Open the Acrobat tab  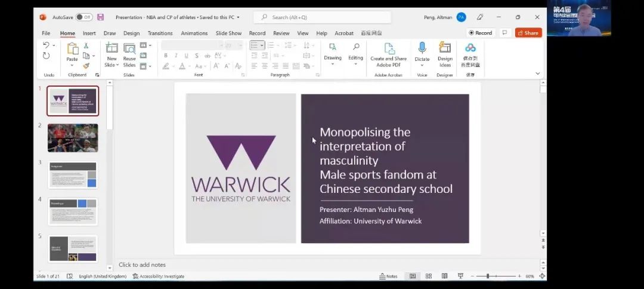(x=344, y=33)
